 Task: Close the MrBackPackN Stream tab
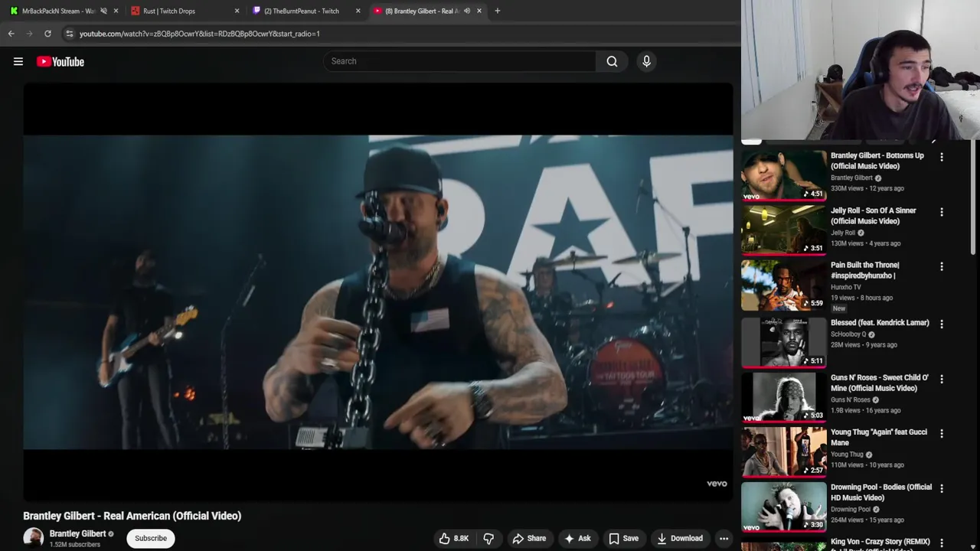[x=116, y=11]
